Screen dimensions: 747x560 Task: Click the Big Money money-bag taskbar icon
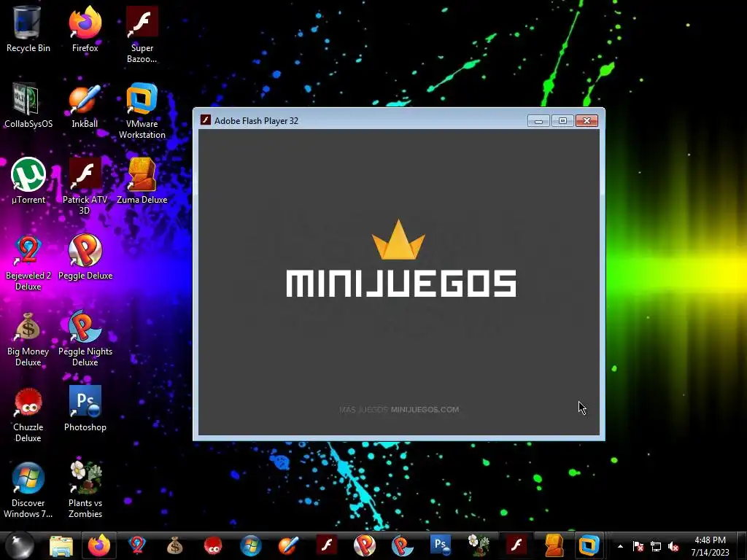point(175,545)
